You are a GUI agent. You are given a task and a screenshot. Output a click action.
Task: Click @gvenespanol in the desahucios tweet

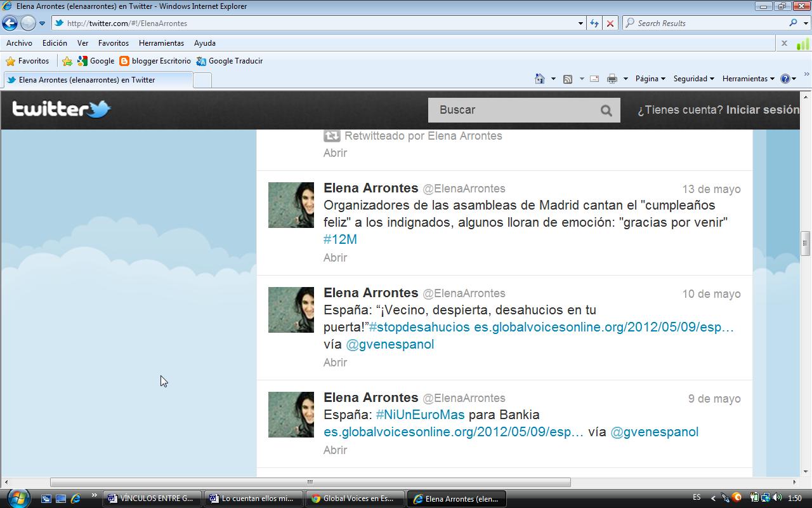[x=390, y=344]
